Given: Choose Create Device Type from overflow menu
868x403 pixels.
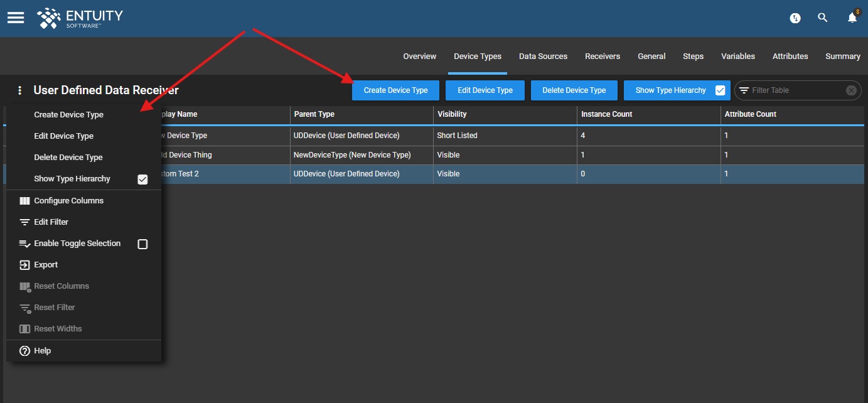Looking at the screenshot, I should coord(68,115).
